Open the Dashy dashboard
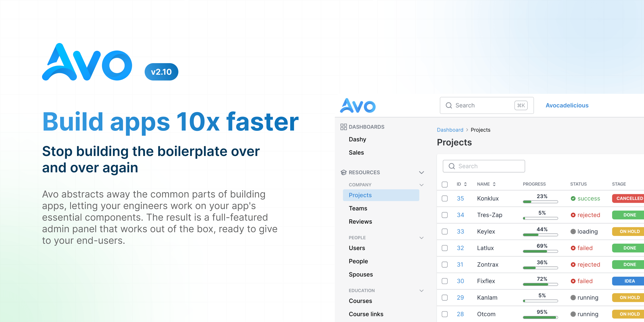This screenshot has width=644, height=322. pyautogui.click(x=357, y=139)
